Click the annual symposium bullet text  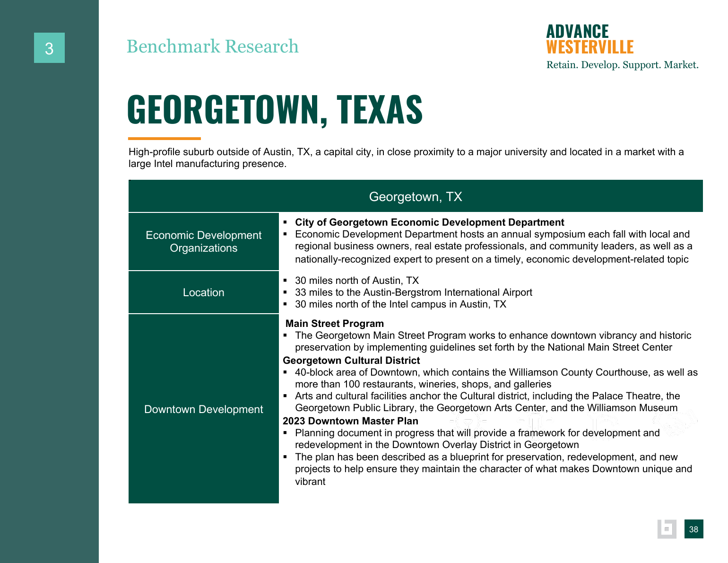494,246
